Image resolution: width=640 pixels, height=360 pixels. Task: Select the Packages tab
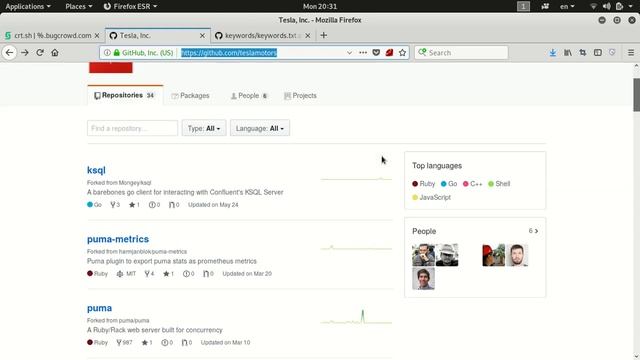(191, 96)
